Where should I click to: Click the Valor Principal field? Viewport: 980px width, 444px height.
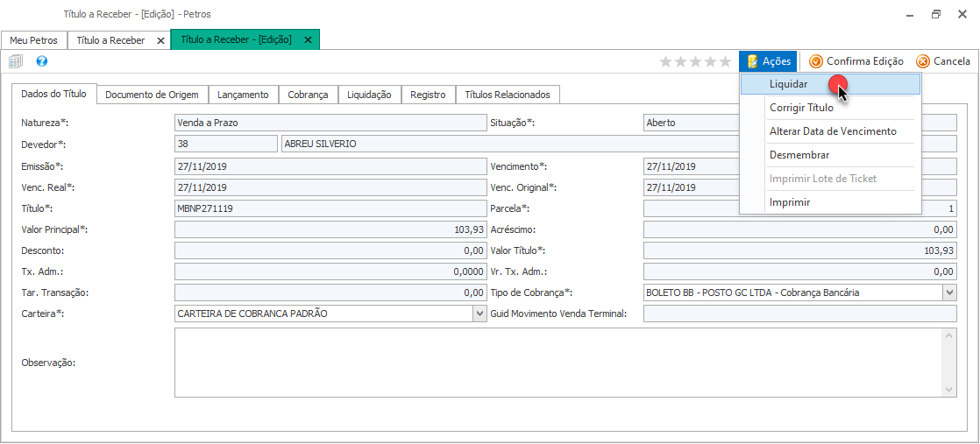click(x=330, y=229)
